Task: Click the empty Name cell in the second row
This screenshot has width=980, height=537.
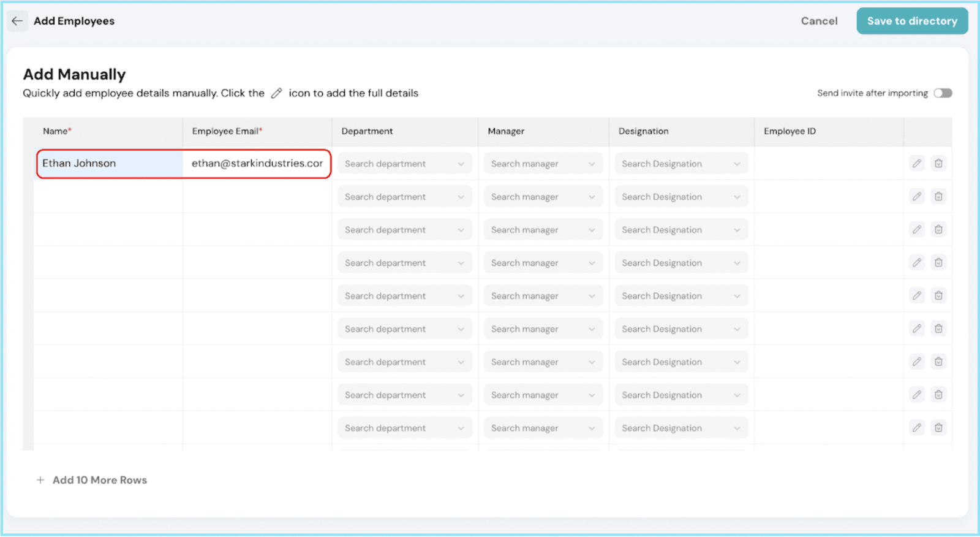Action: (108, 197)
